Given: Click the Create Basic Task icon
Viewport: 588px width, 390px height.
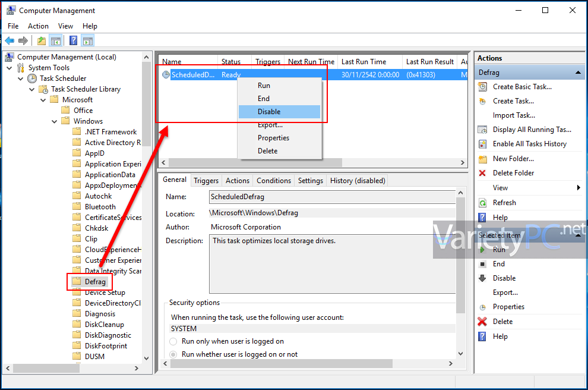Looking at the screenshot, I should pos(482,86).
